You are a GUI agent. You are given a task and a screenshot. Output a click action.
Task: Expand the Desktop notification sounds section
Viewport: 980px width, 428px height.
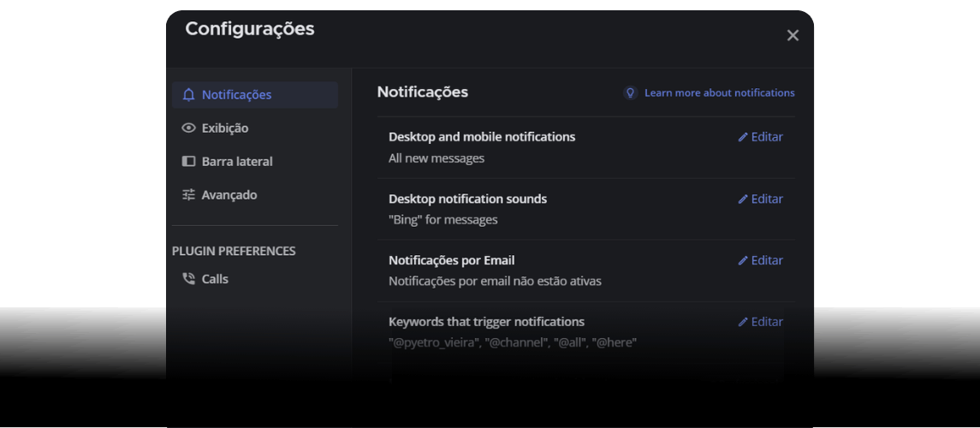point(467,199)
